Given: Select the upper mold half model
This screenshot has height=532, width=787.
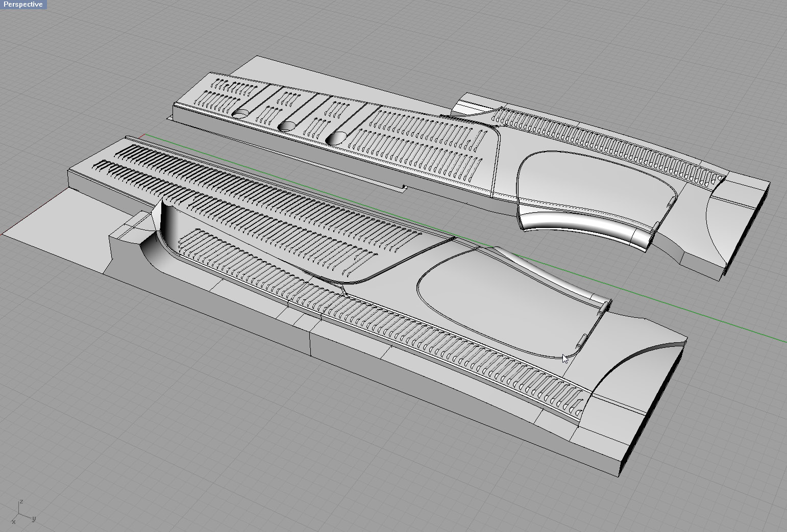Looking at the screenshot, I should (468, 169).
